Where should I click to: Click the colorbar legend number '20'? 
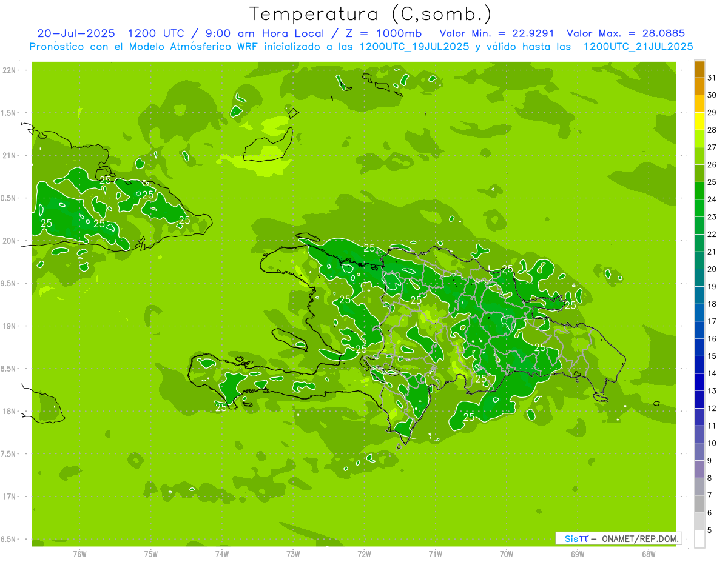point(712,269)
